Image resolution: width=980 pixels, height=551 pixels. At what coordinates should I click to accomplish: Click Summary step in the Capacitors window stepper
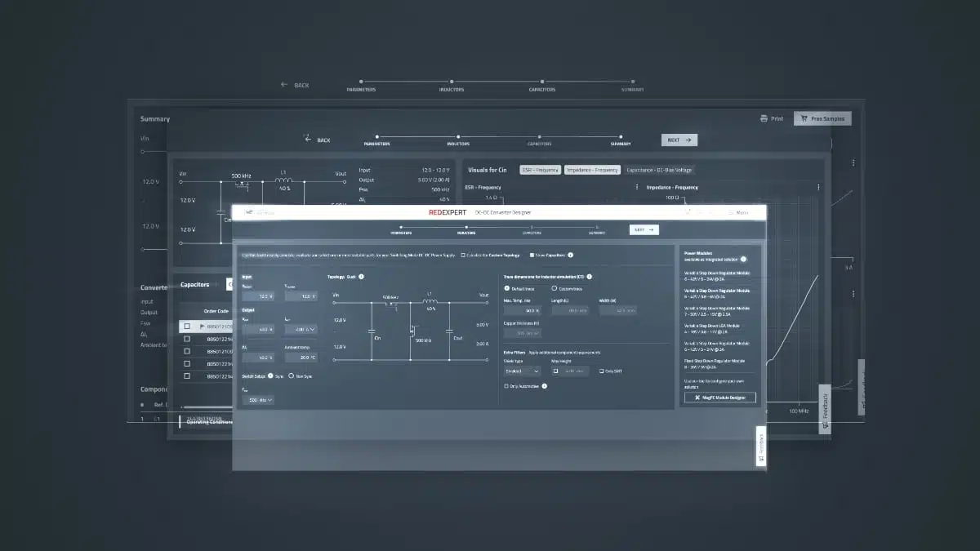coord(621,143)
